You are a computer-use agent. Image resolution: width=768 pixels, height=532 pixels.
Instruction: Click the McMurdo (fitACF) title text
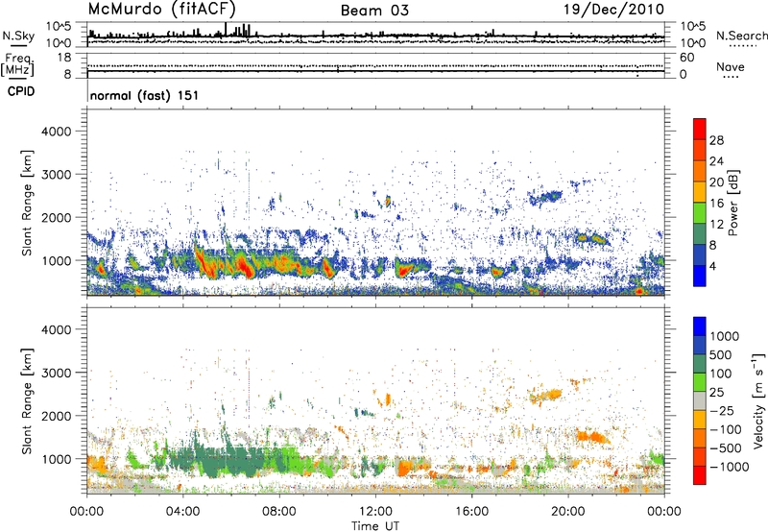161,10
